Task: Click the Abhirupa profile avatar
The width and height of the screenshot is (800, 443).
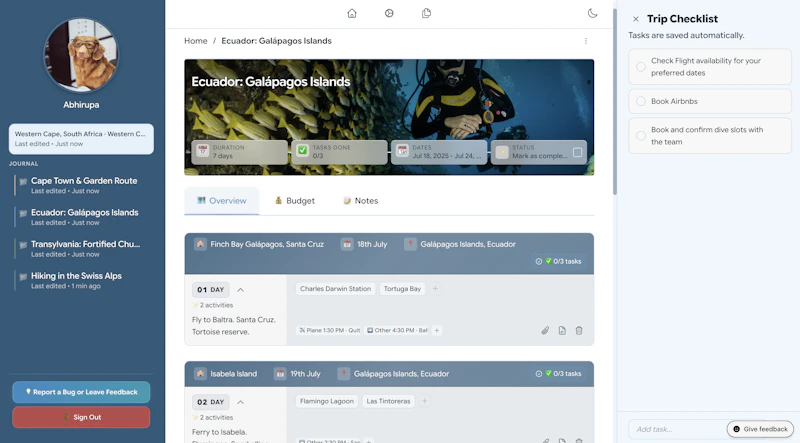Action: [x=81, y=55]
